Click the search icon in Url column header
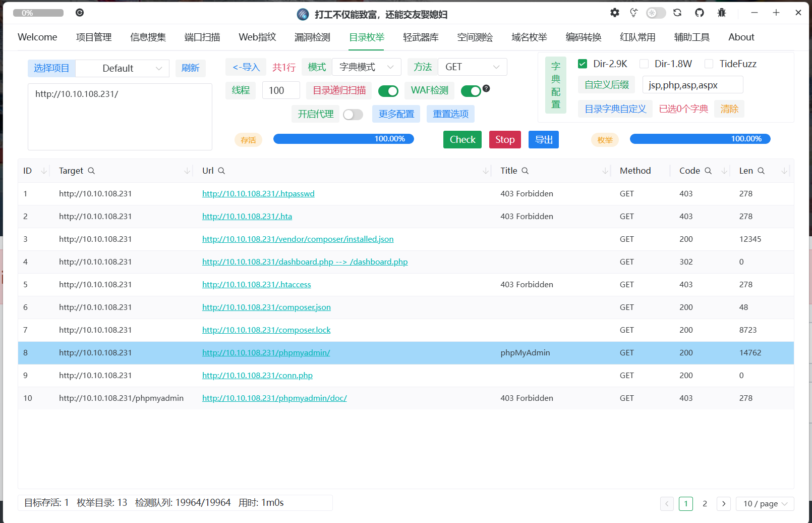Viewport: 812px width, 523px height. point(221,171)
